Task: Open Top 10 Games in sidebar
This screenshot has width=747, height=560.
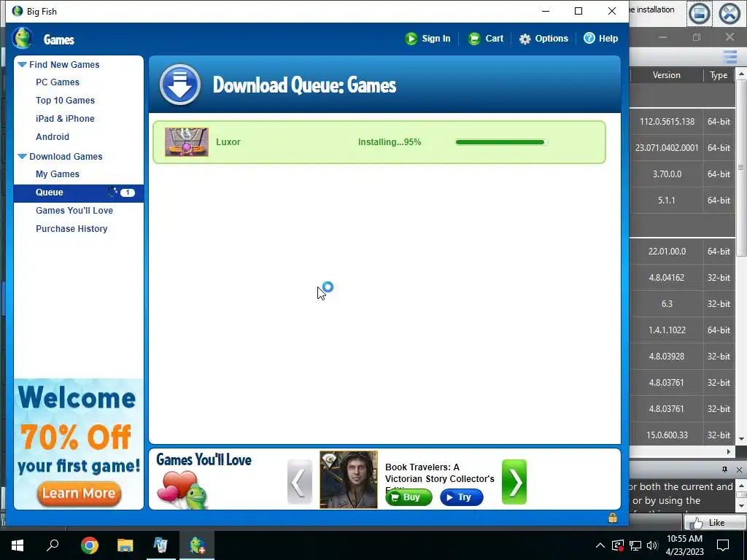Action: tap(65, 101)
